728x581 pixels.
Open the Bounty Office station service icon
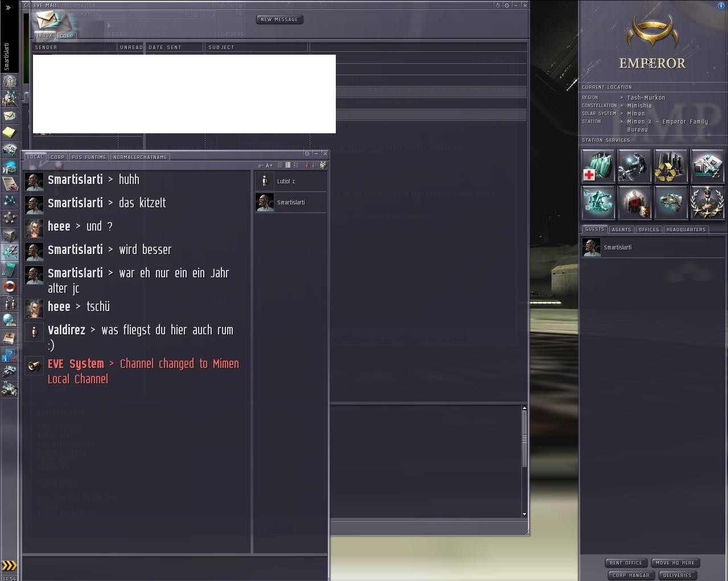(x=635, y=202)
